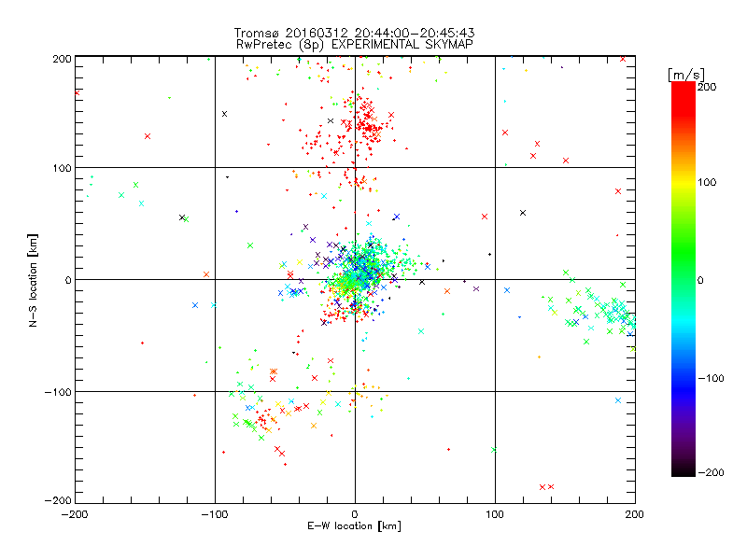747x560 pixels.
Task: Click the 0 tick label on the N-S axis
Action: [68, 280]
